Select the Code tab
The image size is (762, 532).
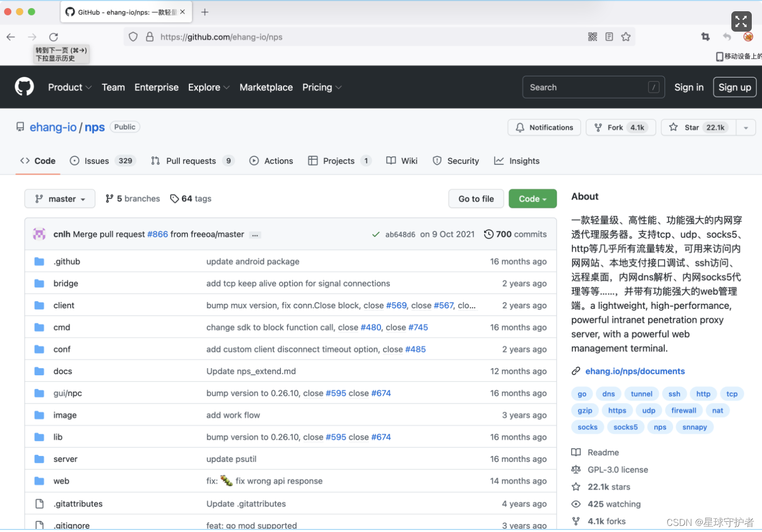tap(38, 161)
